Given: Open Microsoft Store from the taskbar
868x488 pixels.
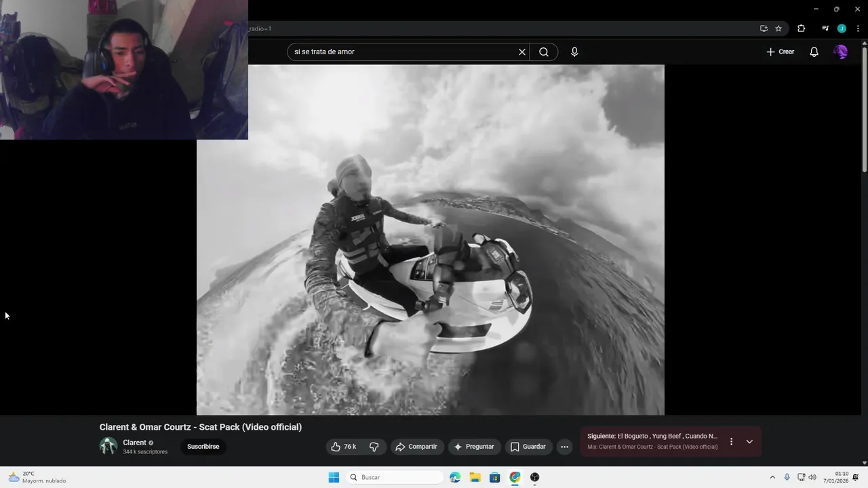Looking at the screenshot, I should click(x=495, y=477).
